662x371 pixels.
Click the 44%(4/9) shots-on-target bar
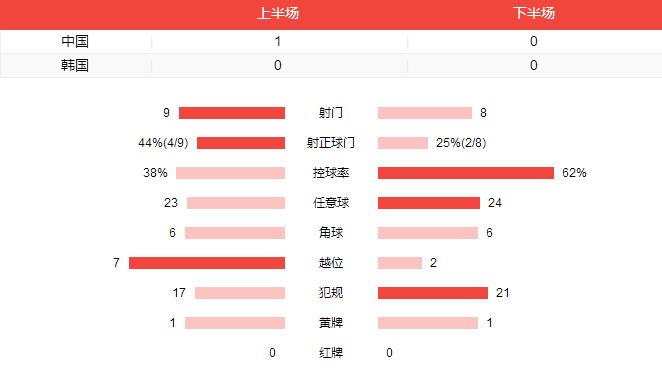[241, 143]
